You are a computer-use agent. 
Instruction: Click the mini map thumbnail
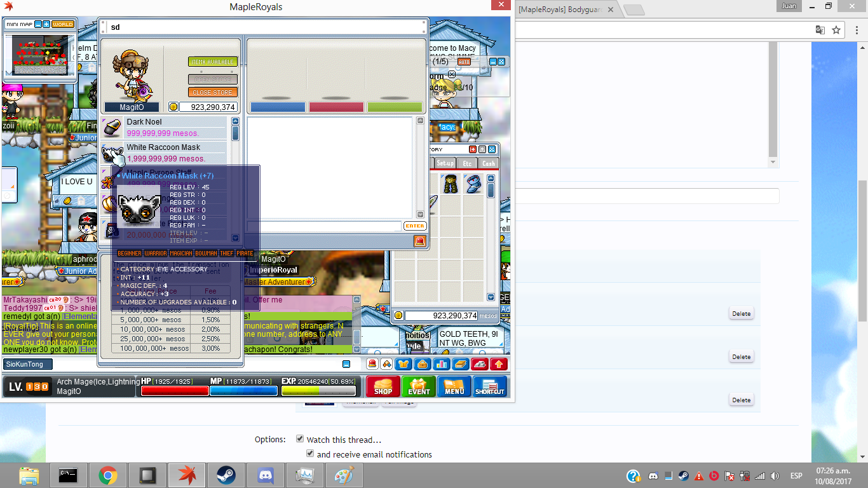[x=40, y=55]
